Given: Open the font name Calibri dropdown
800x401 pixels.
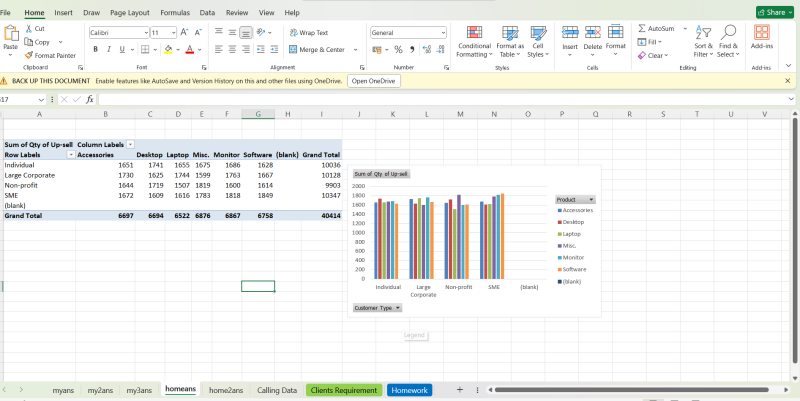Looking at the screenshot, I should [x=145, y=33].
